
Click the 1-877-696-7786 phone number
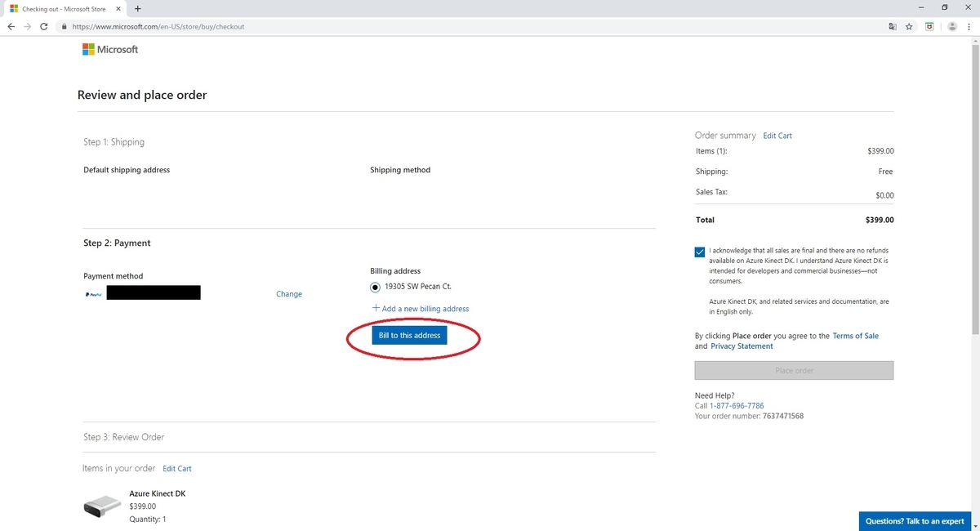(737, 406)
